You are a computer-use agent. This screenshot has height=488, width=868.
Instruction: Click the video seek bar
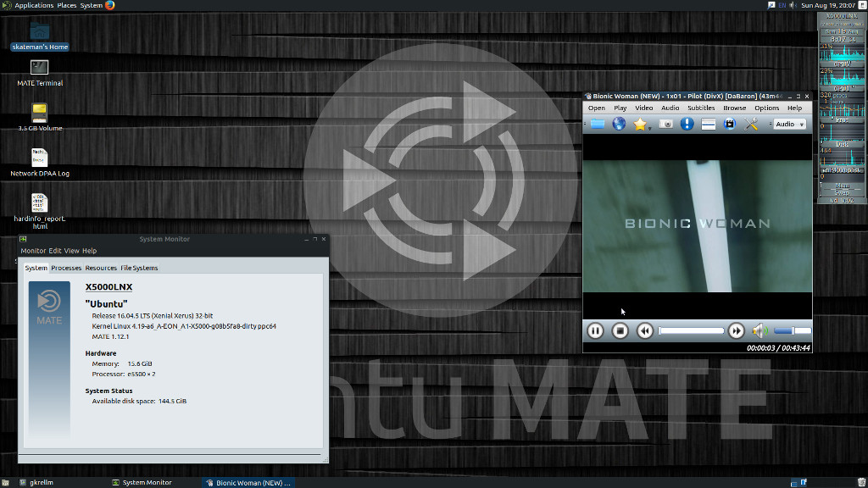coord(691,331)
